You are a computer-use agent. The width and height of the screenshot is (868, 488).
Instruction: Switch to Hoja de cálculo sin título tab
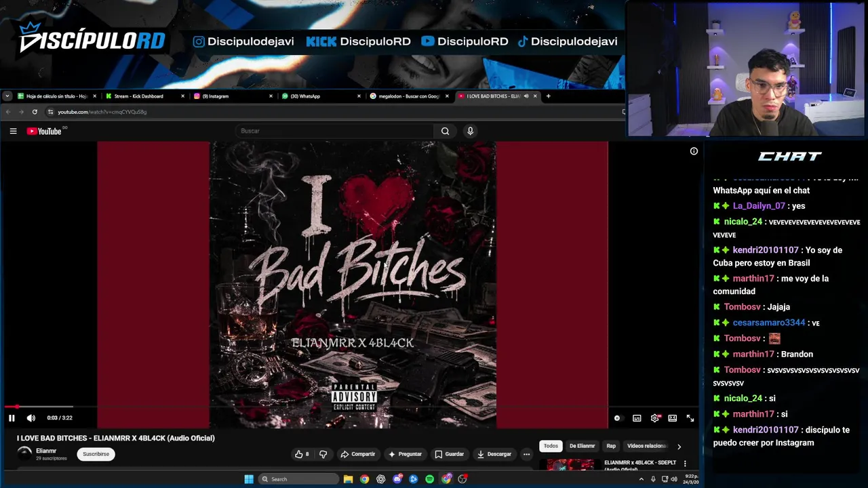57,96
